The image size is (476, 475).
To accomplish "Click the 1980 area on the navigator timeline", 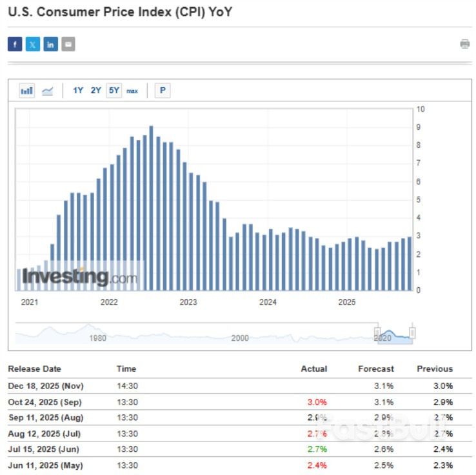I will [x=97, y=337].
